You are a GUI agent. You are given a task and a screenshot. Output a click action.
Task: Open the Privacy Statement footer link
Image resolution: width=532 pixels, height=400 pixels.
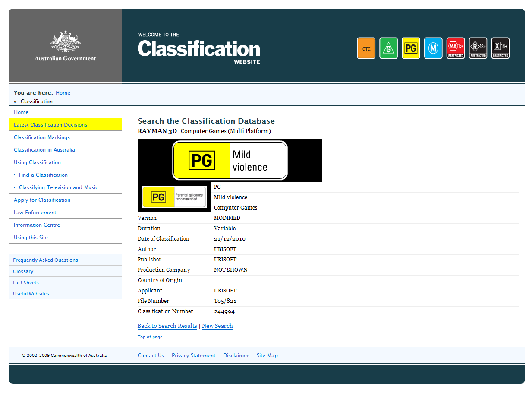click(193, 356)
